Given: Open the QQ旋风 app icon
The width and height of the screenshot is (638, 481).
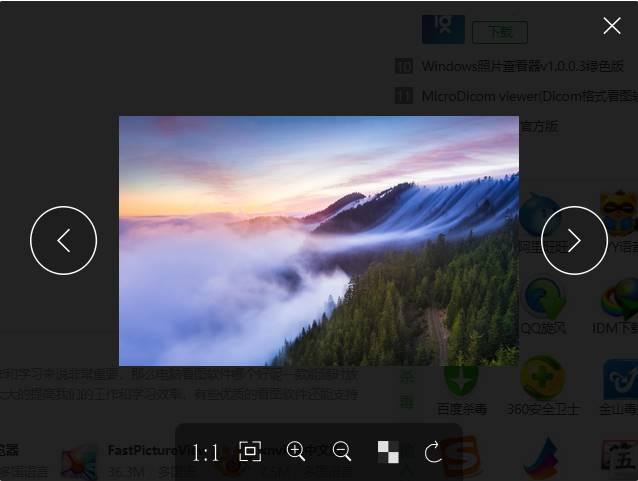Looking at the screenshot, I should 544,298.
